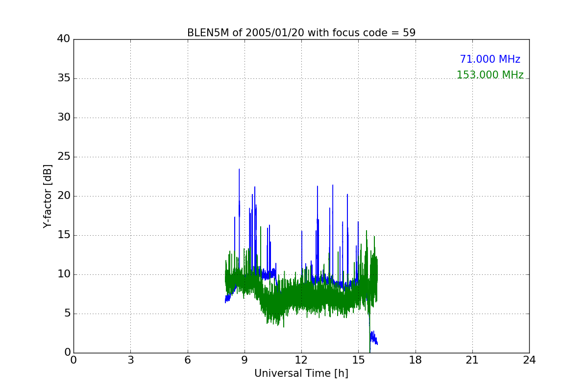The height and width of the screenshot is (392, 588).
Task: Click the 3 tick label on the time axis
Action: [130, 360]
